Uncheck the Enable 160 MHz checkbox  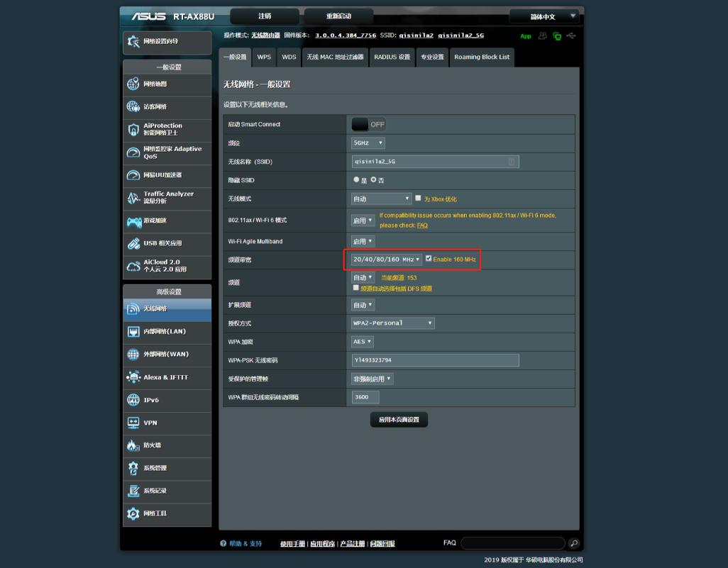coord(429,259)
